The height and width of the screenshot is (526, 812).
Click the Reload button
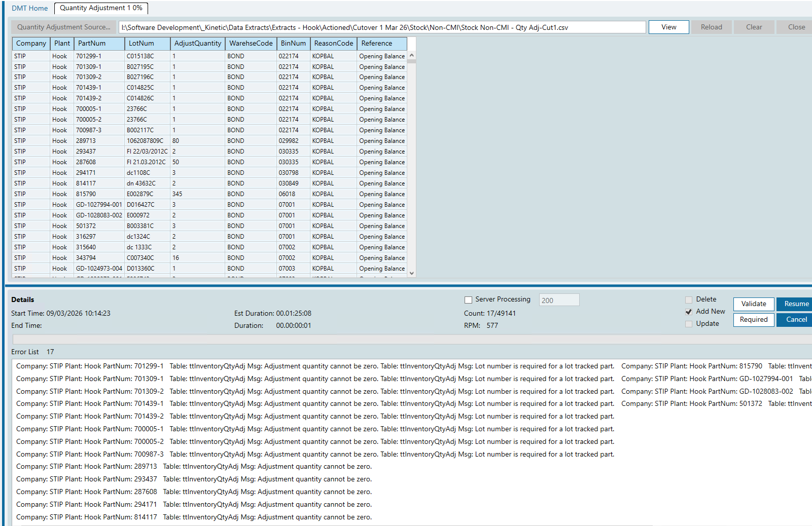pyautogui.click(x=711, y=27)
